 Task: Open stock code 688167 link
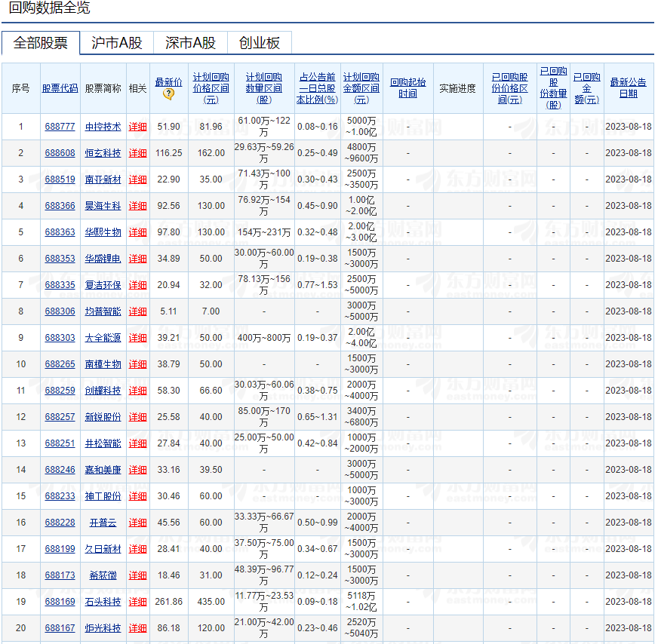pyautogui.click(x=60, y=628)
